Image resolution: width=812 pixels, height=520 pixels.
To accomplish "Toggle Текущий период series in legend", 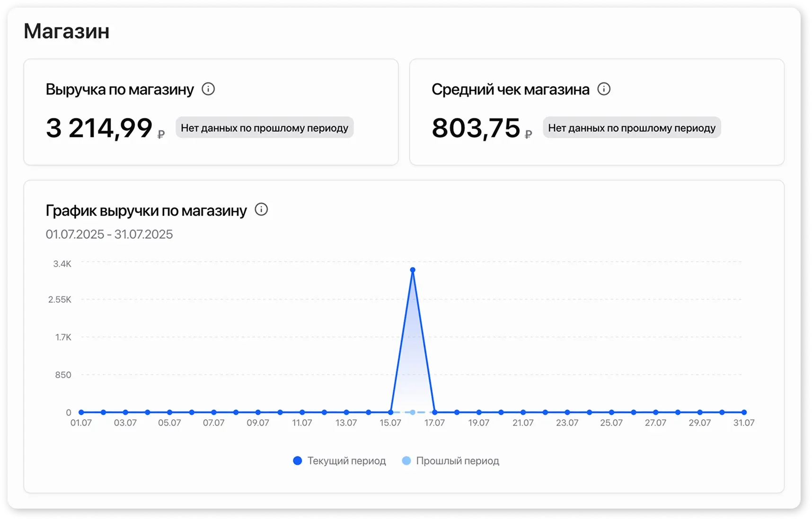I will click(346, 461).
